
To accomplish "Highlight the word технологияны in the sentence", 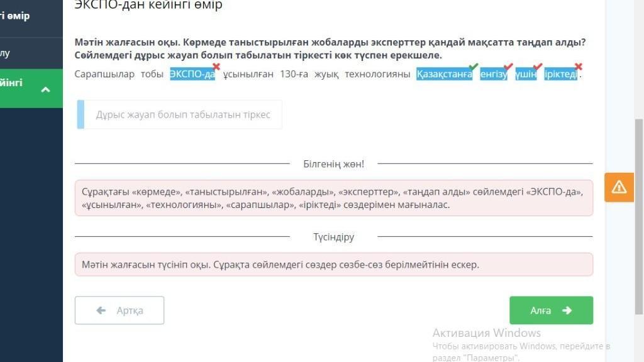I will point(377,75).
